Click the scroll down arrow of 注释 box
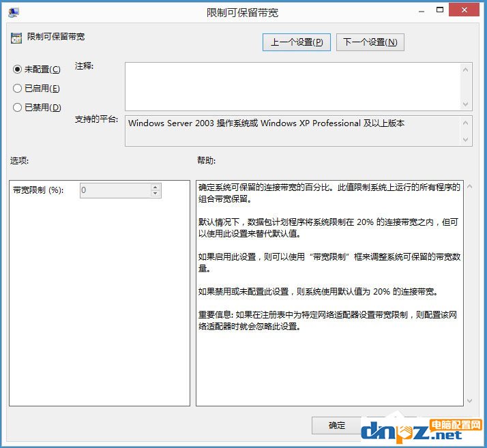This screenshot has width=487, height=448. [x=465, y=104]
